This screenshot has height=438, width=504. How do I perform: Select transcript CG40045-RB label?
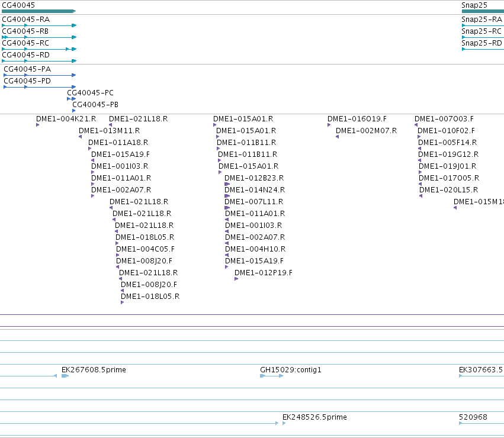click(25, 31)
